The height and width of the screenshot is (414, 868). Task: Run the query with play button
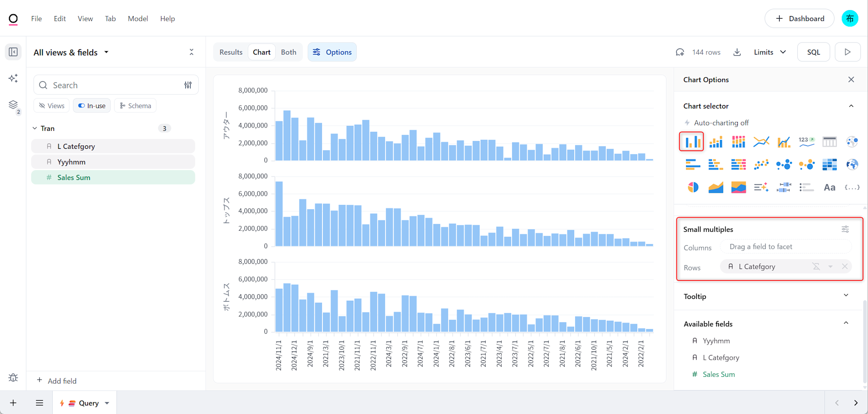(847, 52)
